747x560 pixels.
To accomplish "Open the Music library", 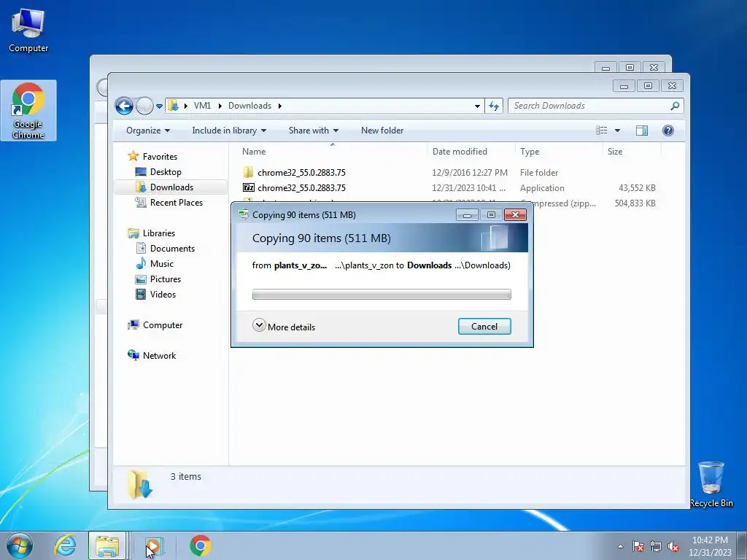I will tap(161, 264).
